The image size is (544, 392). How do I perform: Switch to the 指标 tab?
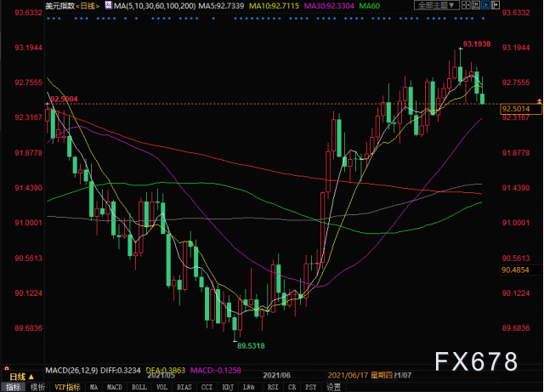coord(12,386)
